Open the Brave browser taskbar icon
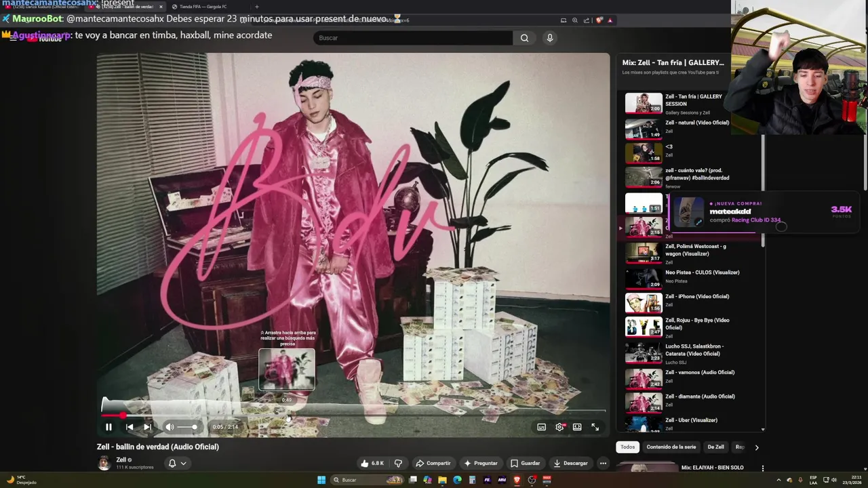 click(517, 480)
